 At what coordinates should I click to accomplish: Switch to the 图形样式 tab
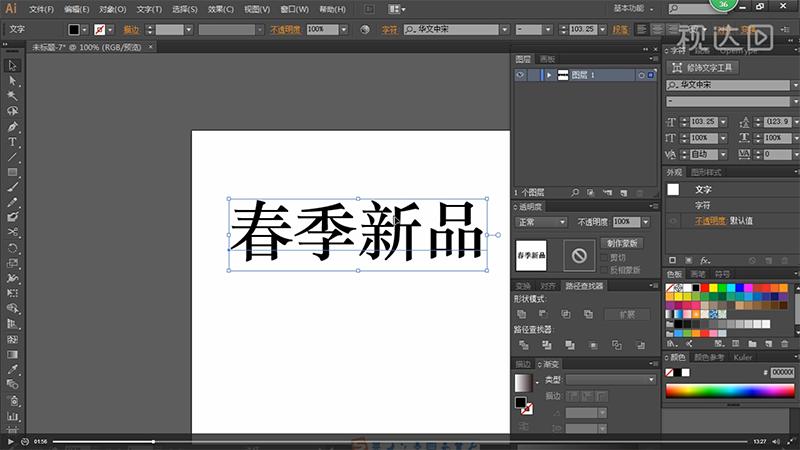(x=706, y=172)
